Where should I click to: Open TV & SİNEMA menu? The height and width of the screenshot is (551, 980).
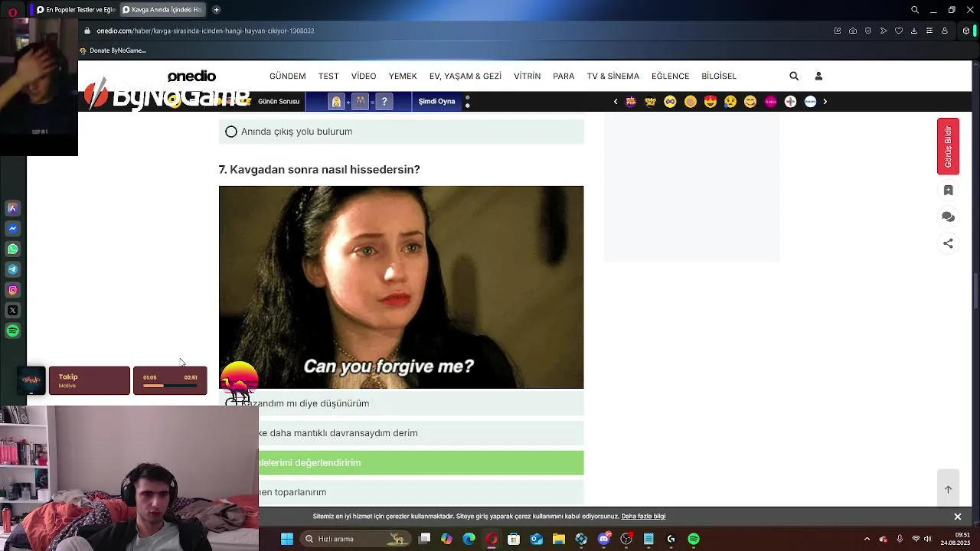[x=612, y=76]
